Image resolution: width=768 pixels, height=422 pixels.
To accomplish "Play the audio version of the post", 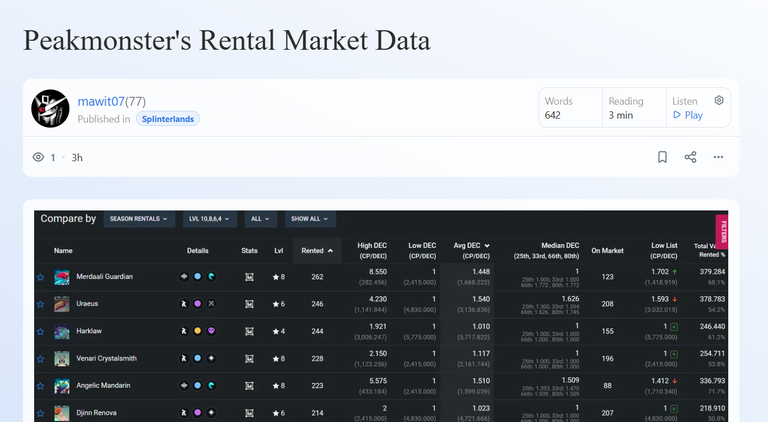I will tap(688, 115).
